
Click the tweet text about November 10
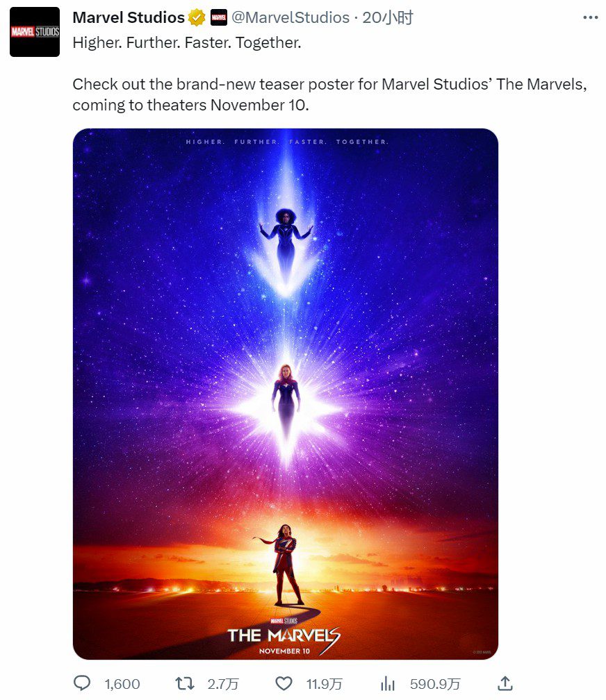330,94
